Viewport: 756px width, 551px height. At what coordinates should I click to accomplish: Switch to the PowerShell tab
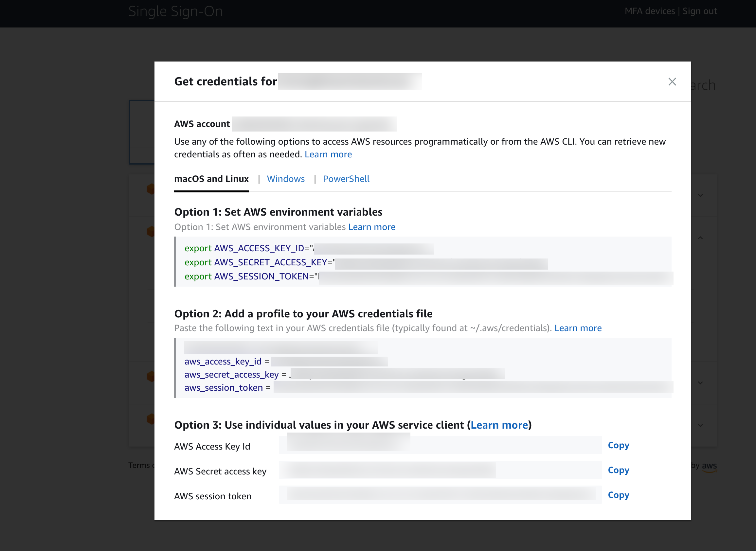346,179
